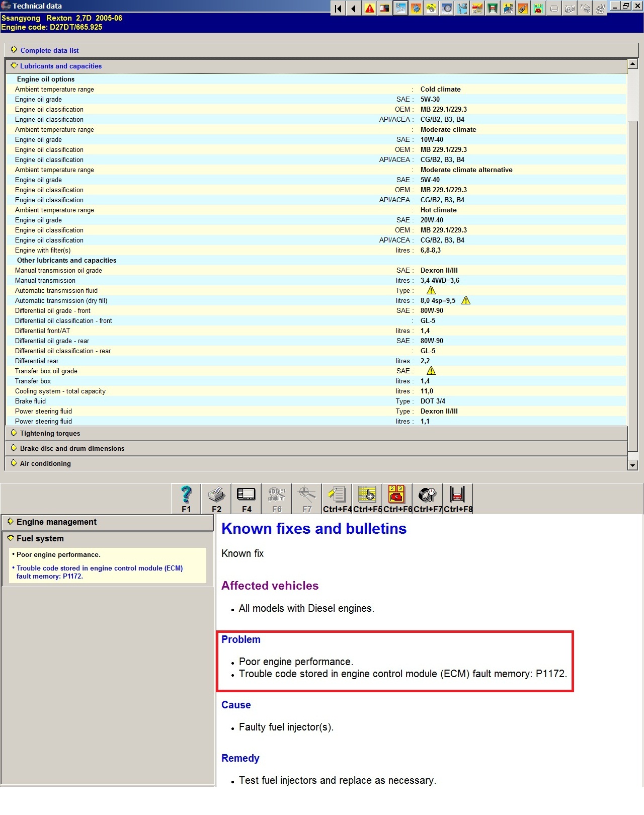
Task: Expand Brake disc and drum dimensions
Action: pyautogui.click(x=72, y=448)
